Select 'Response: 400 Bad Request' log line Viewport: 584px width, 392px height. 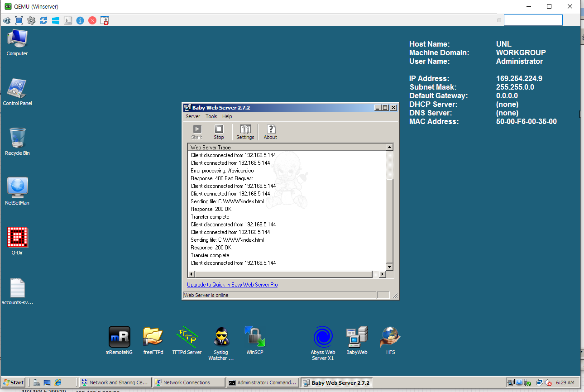coord(221,178)
